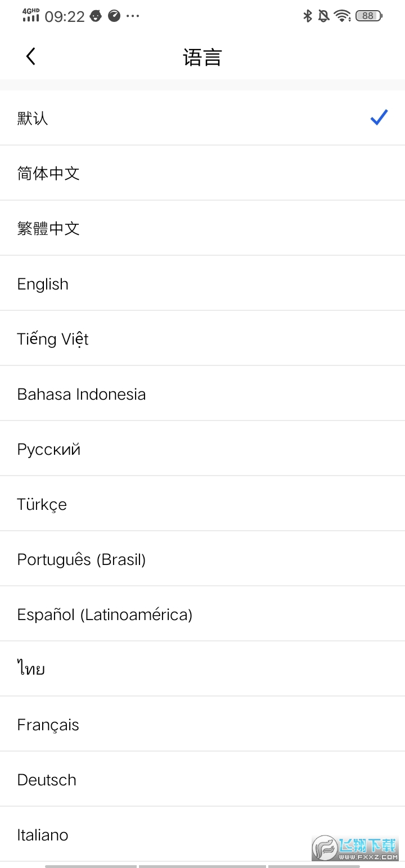Choose Español (Latinoamérica) language
The height and width of the screenshot is (868, 405).
105,614
